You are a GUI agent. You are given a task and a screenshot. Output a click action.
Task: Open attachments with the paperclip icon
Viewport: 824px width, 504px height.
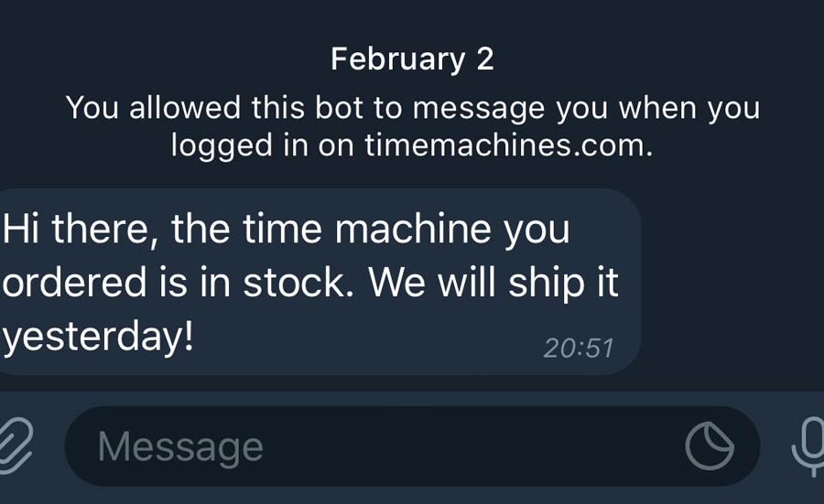point(15,445)
